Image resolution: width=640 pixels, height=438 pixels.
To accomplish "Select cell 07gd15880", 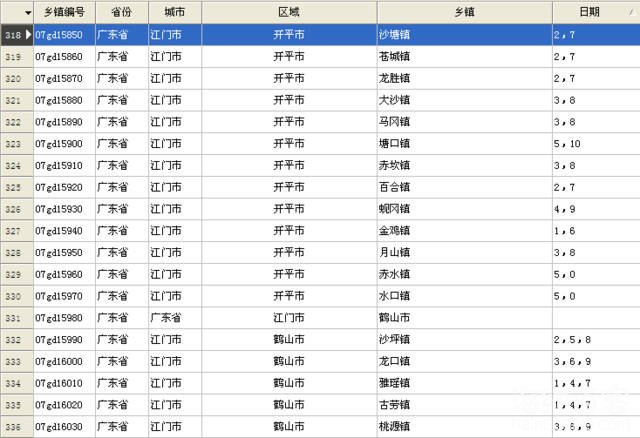I will pyautogui.click(x=64, y=100).
